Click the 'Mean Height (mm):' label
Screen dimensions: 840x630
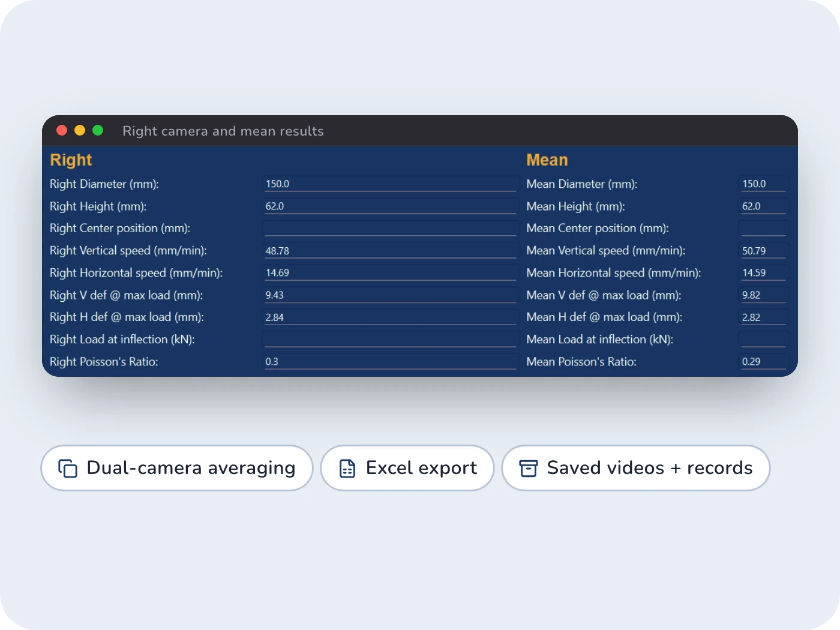coord(576,206)
